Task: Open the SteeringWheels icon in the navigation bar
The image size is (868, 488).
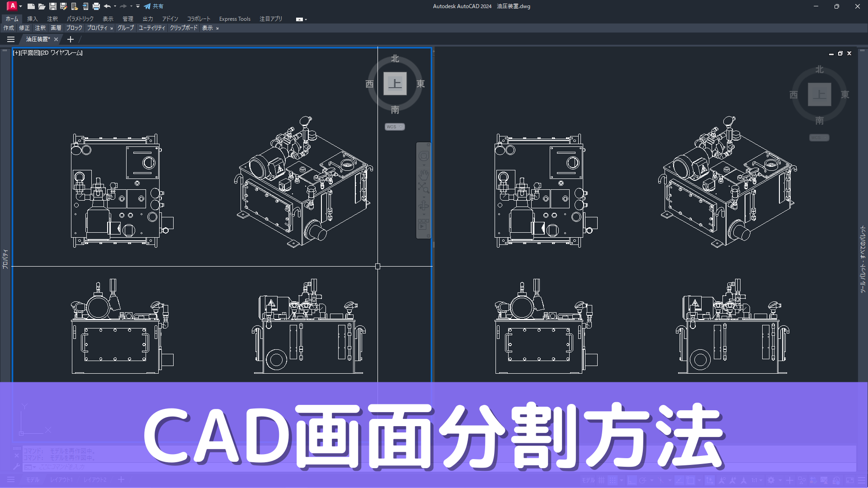Action: pyautogui.click(x=423, y=155)
